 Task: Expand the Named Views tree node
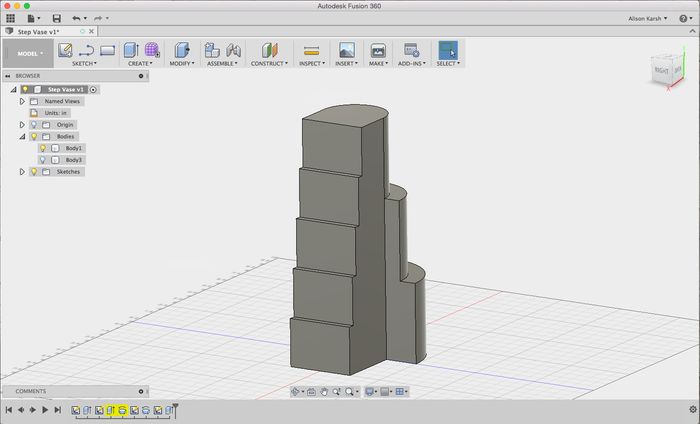(x=22, y=101)
